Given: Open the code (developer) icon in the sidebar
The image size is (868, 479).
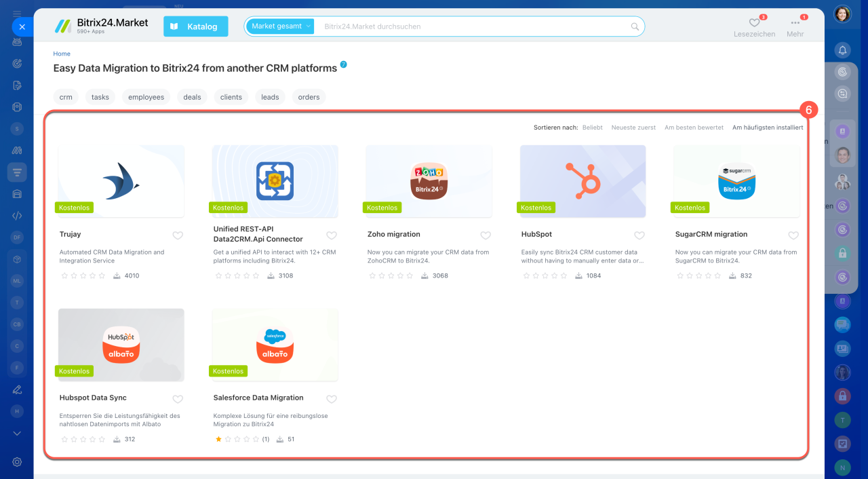Looking at the screenshot, I should pos(18,216).
